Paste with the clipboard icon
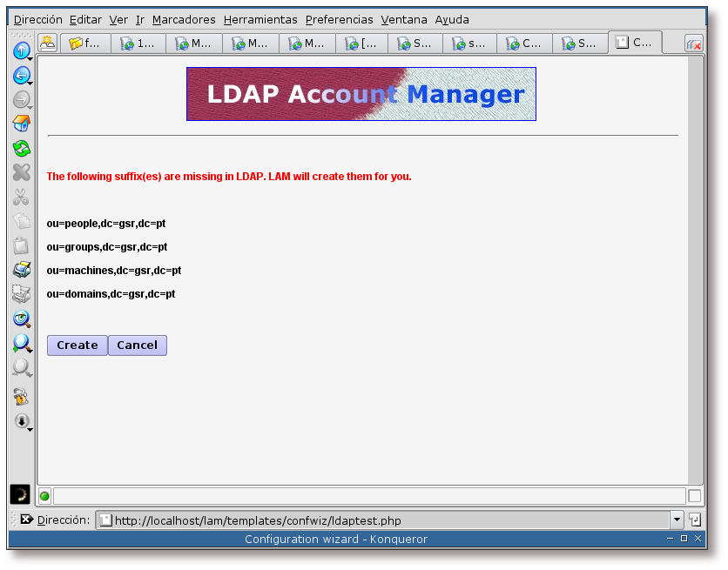This screenshot has width=728, height=570. (x=22, y=245)
